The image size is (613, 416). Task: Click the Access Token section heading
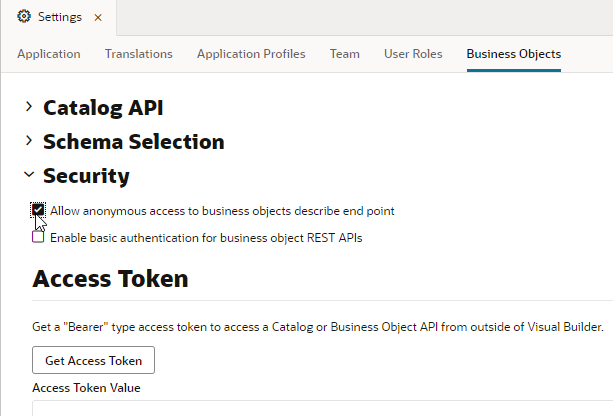click(x=110, y=278)
